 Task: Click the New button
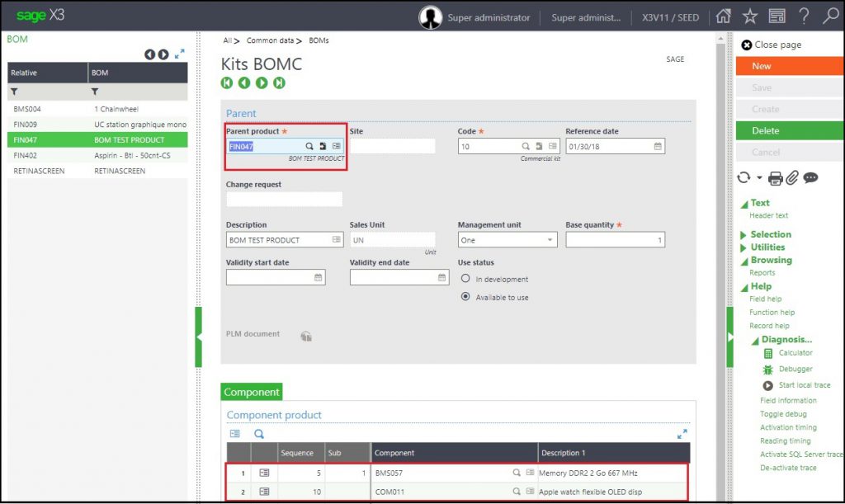click(x=790, y=66)
